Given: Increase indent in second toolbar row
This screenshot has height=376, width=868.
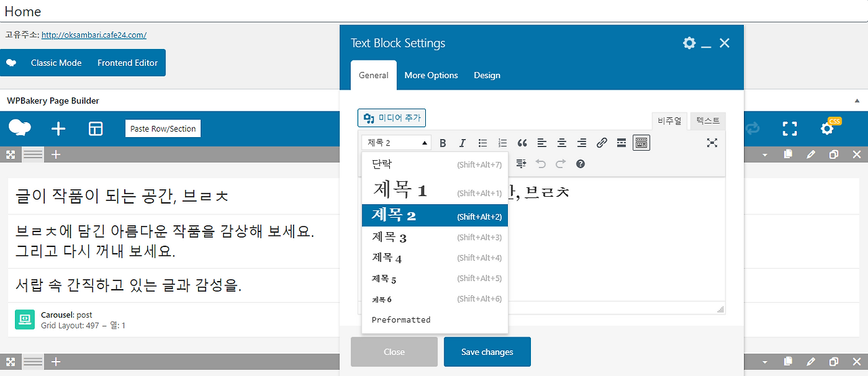Looking at the screenshot, I should (521, 164).
